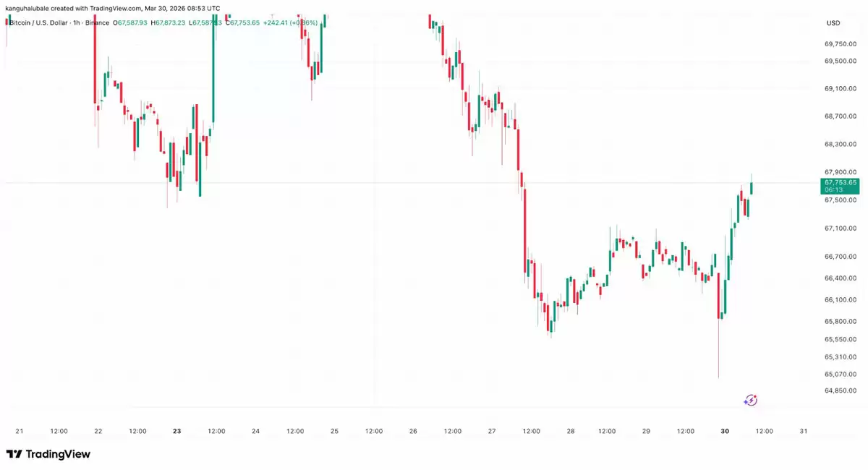Click date 25 on the time axis
Viewport: 868px width, 470px height.
point(334,431)
